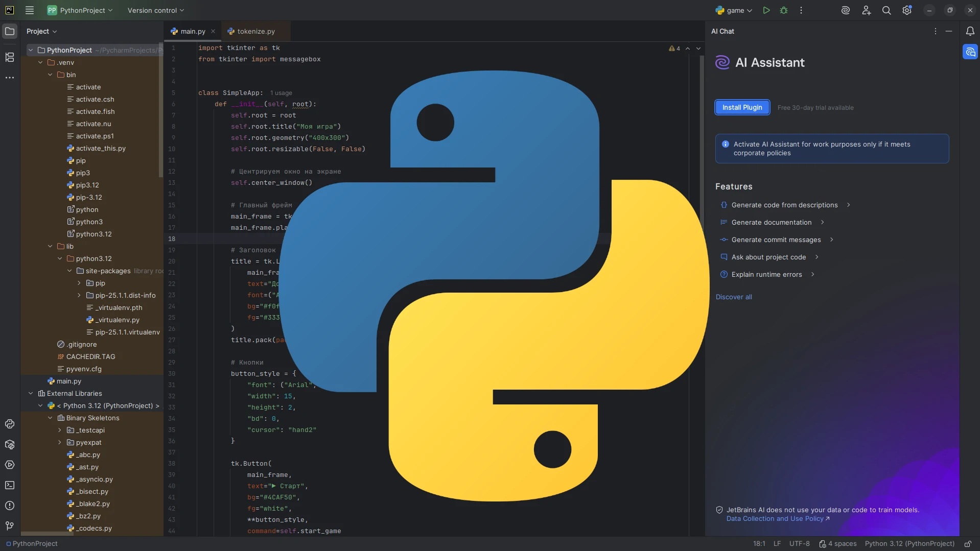Open the AI Assistant icon in right sidebar
The height and width of the screenshot is (551, 980).
(971, 52)
